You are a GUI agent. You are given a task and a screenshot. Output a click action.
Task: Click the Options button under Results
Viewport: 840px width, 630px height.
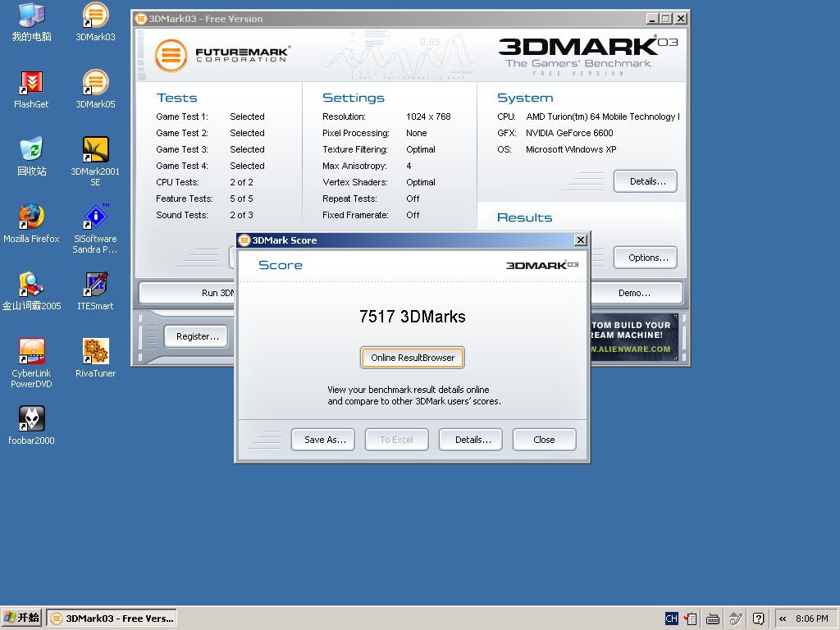[646, 258]
